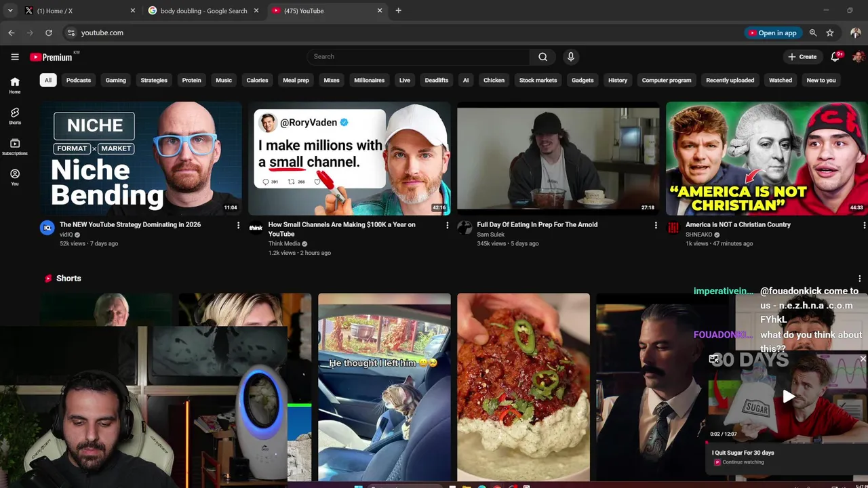Click the YouTube search input field

click(x=418, y=57)
